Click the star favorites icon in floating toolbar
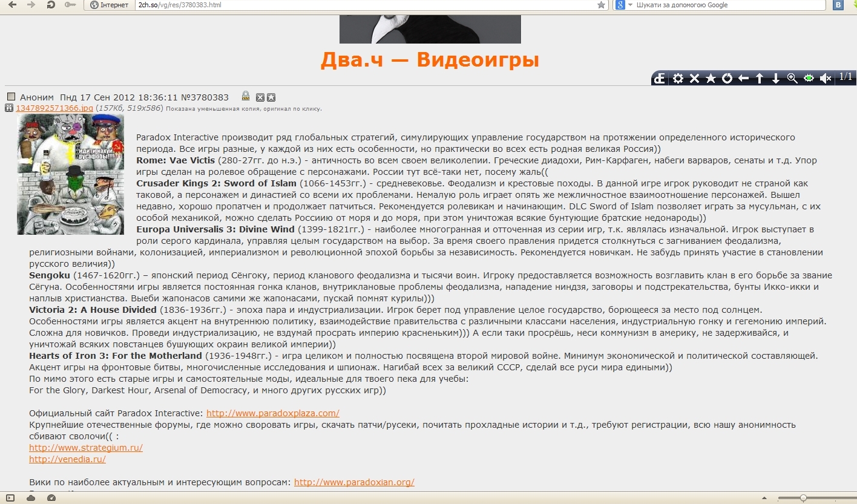This screenshot has width=857, height=504. (x=711, y=79)
